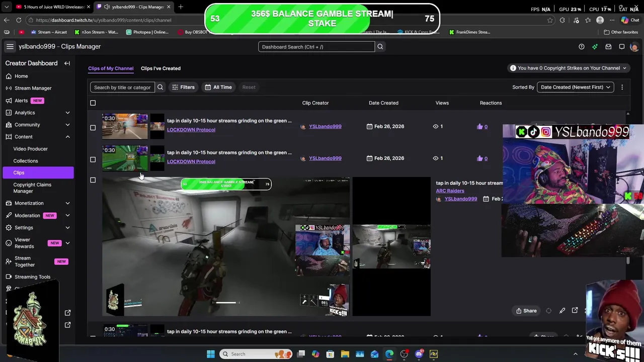The width and height of the screenshot is (644, 362).
Task: Click the edit clip pencil icon
Action: (562, 311)
